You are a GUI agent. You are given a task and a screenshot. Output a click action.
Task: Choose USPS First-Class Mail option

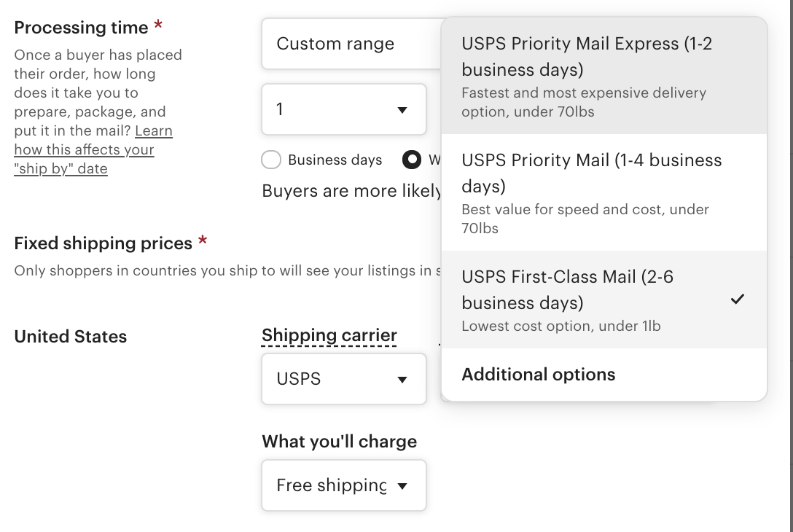(576, 299)
